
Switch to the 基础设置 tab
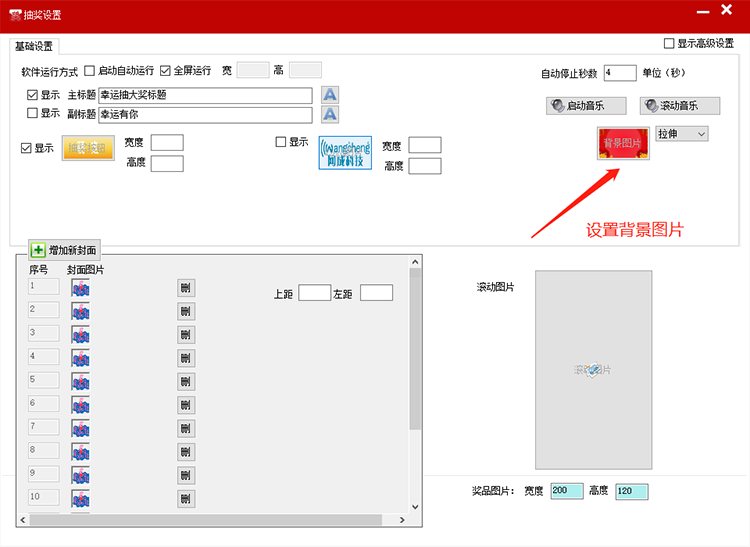(35, 46)
